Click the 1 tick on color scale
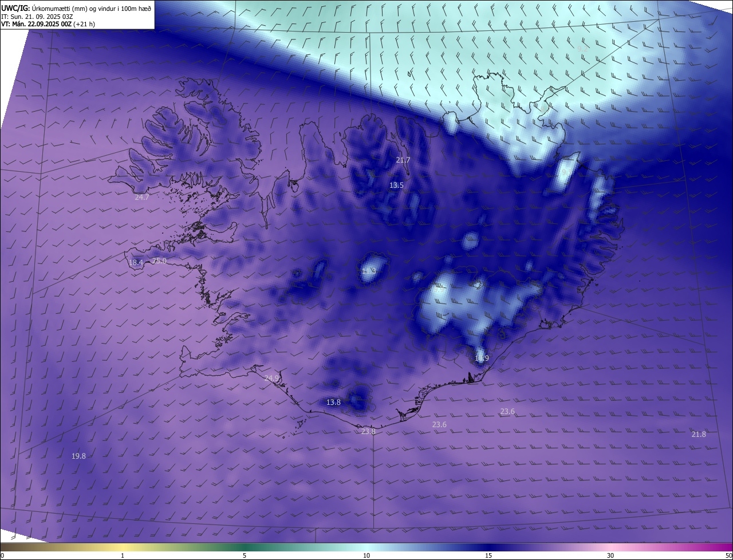This screenshot has height=560, width=733. 123,555
